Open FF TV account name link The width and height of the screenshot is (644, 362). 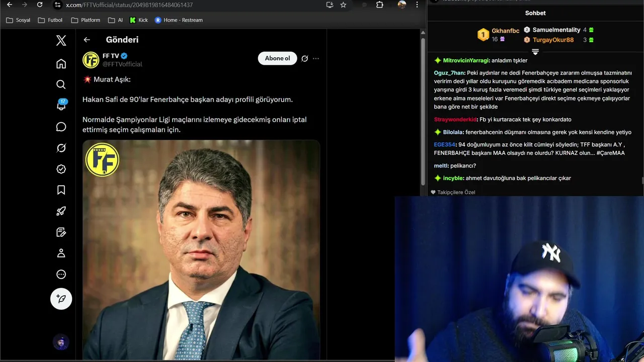pos(111,56)
